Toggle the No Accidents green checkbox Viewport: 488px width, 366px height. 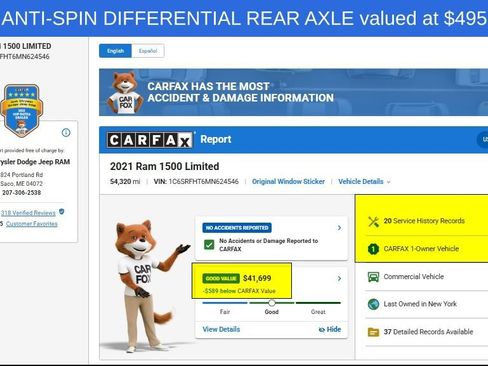[x=209, y=245]
